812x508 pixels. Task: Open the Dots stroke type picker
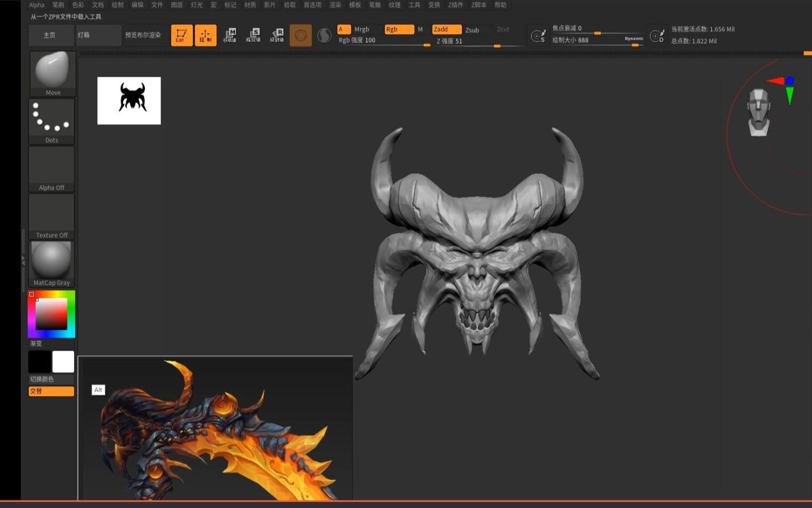pyautogui.click(x=52, y=118)
